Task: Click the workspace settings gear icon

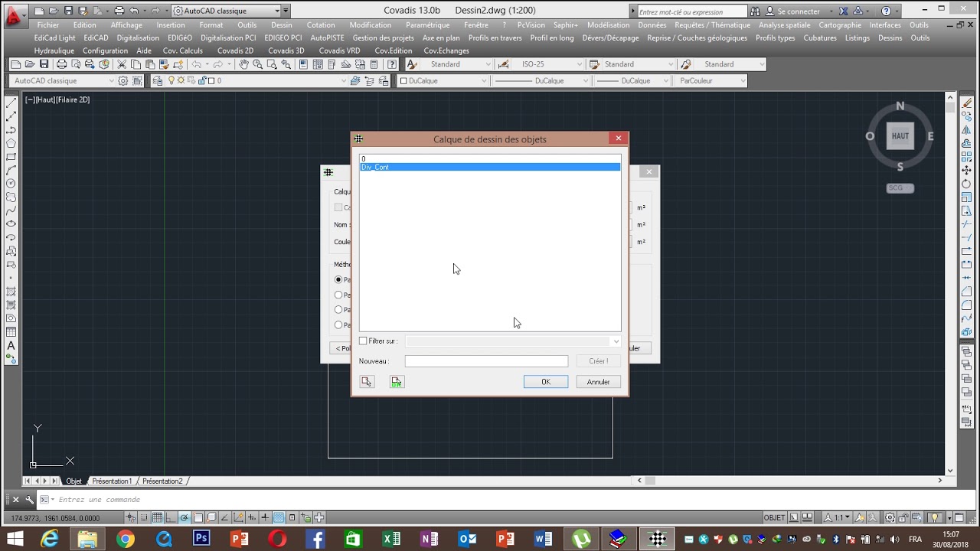Action: (x=122, y=80)
